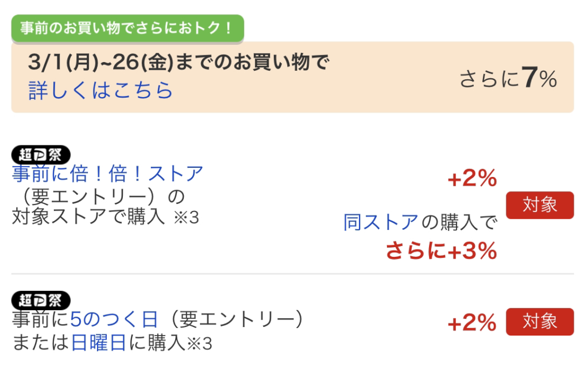Click the green 事前のお買い物でさらにおトク！ label
The height and width of the screenshot is (389, 588).
click(x=127, y=28)
